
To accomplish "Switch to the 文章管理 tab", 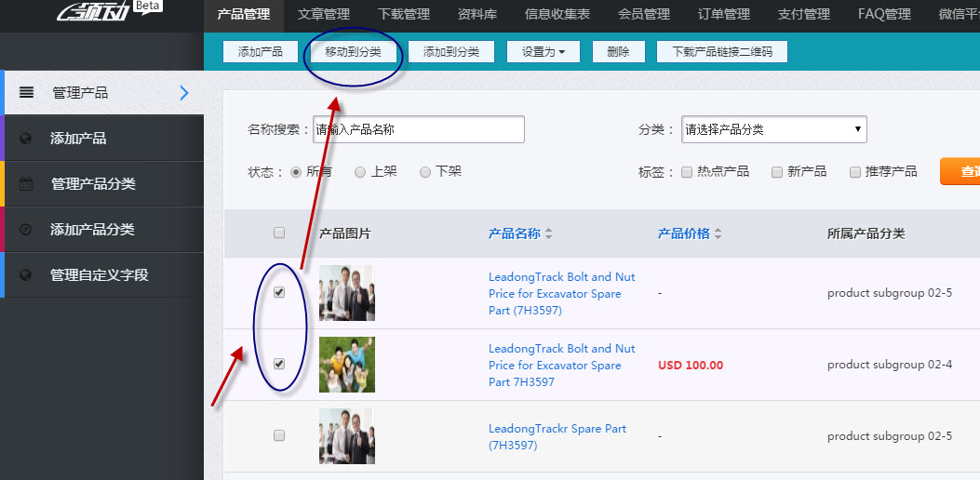I will tap(323, 14).
